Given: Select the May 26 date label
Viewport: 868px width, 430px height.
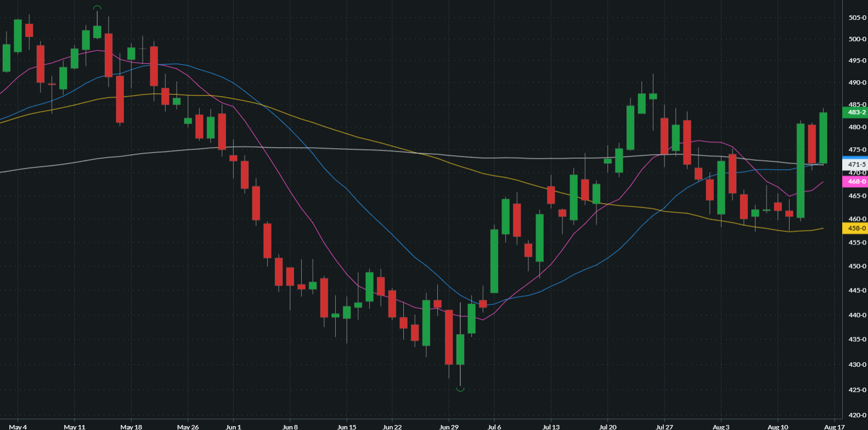Looking at the screenshot, I should [x=188, y=427].
